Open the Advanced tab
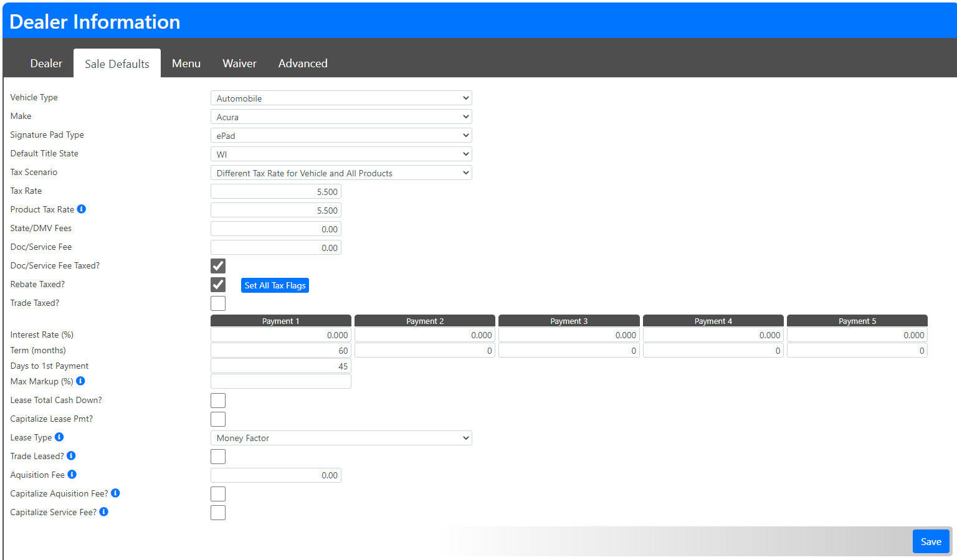Image resolution: width=957 pixels, height=560 pixels. [x=303, y=64]
